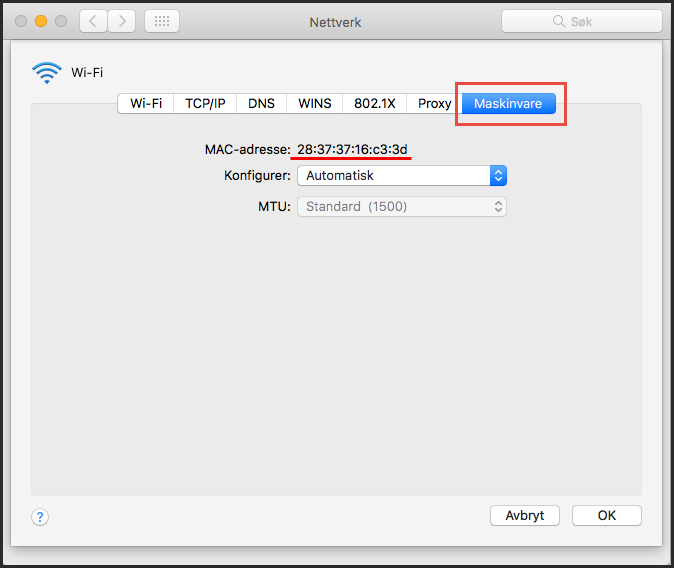Click the magnifying glass search icon

(558, 21)
